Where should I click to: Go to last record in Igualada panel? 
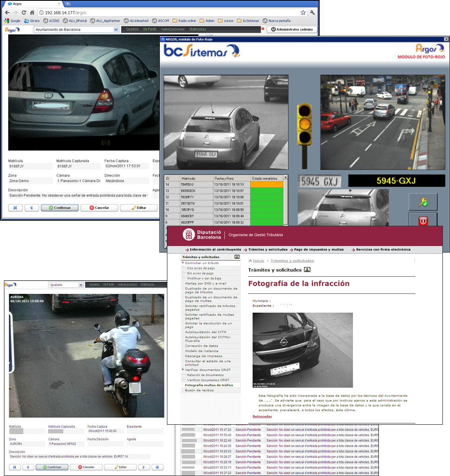(157, 467)
